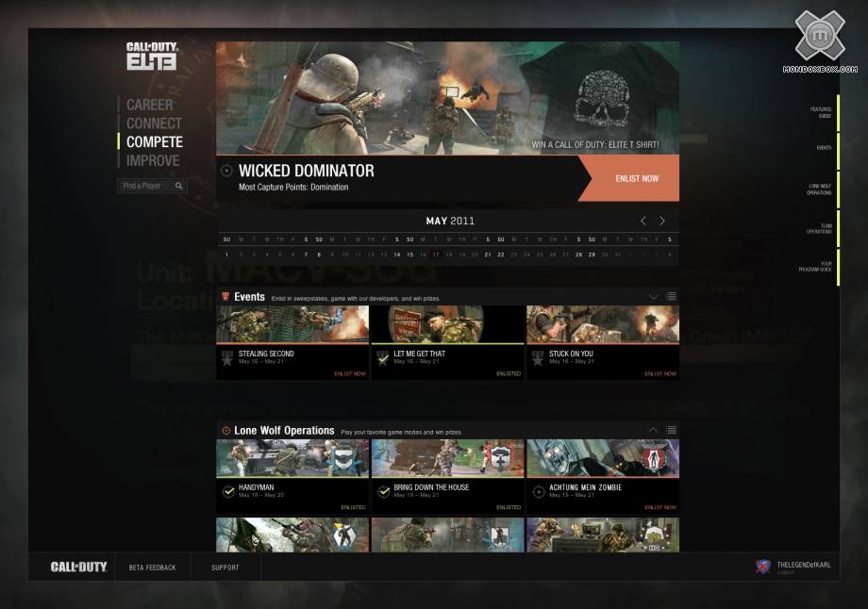
Task: Switch Lone Wolf Operations to list view
Action: [671, 431]
